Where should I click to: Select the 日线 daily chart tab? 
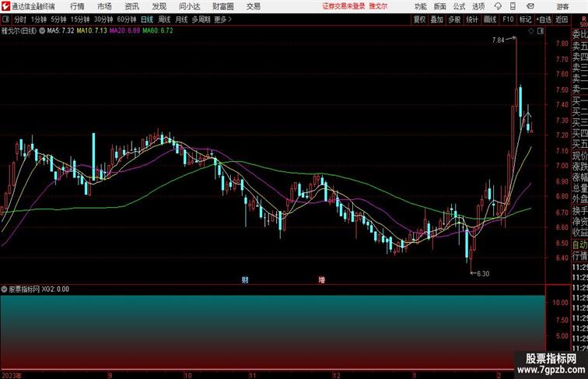(147, 19)
